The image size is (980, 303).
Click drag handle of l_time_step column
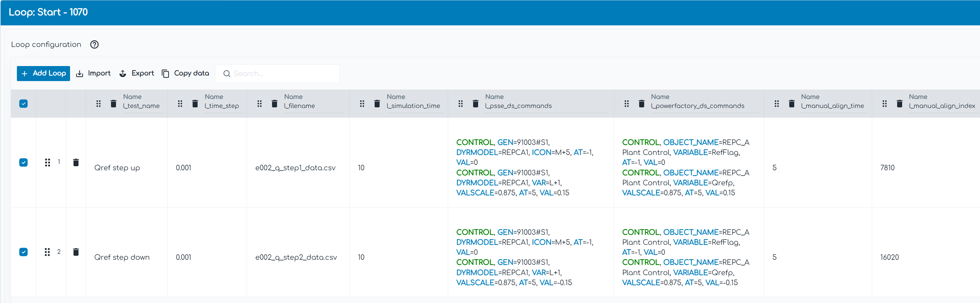pos(180,104)
